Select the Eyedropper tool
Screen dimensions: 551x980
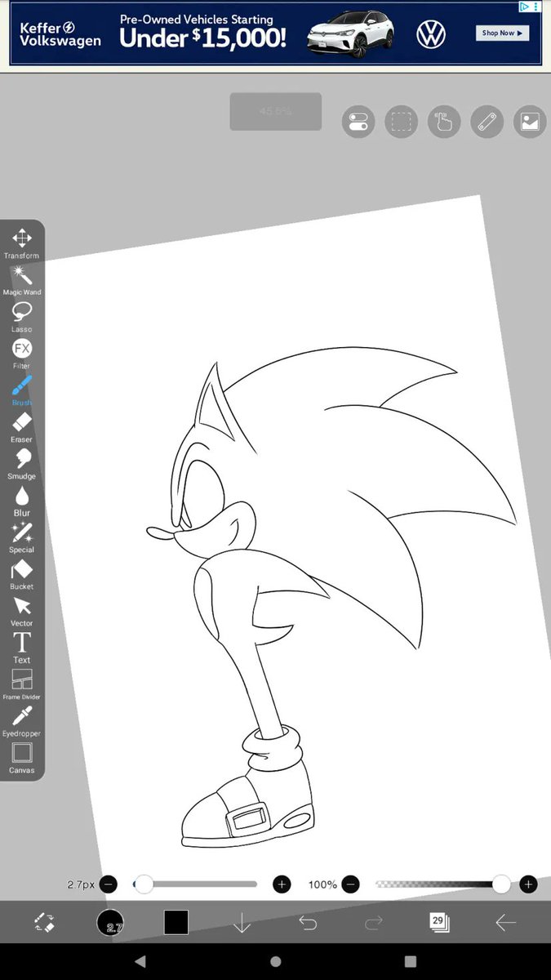[21, 721]
